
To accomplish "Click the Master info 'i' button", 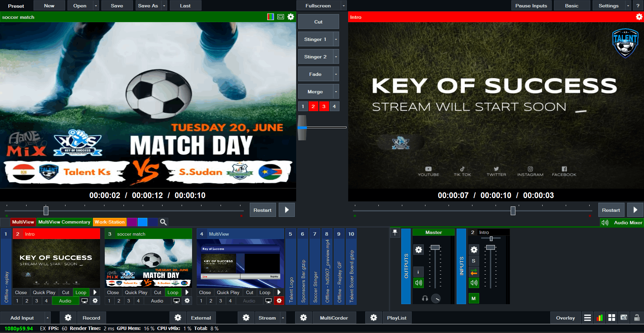I will [x=418, y=272].
